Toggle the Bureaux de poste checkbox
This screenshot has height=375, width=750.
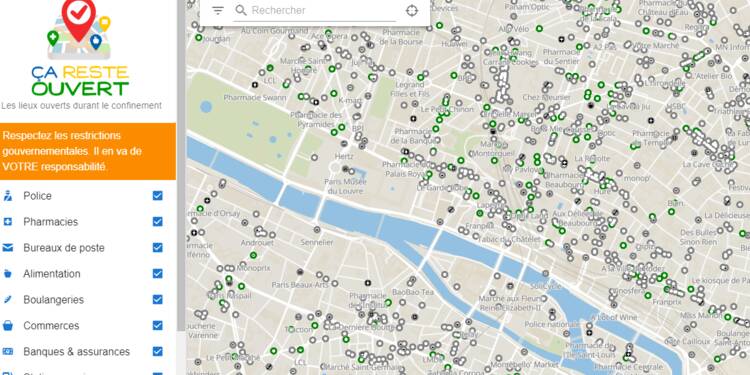[157, 247]
